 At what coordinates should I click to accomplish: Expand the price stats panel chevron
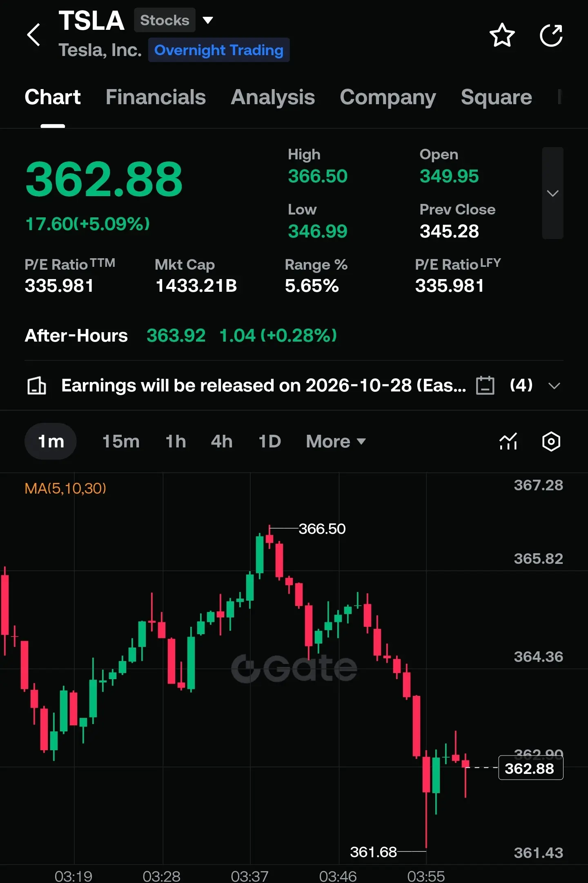[552, 193]
